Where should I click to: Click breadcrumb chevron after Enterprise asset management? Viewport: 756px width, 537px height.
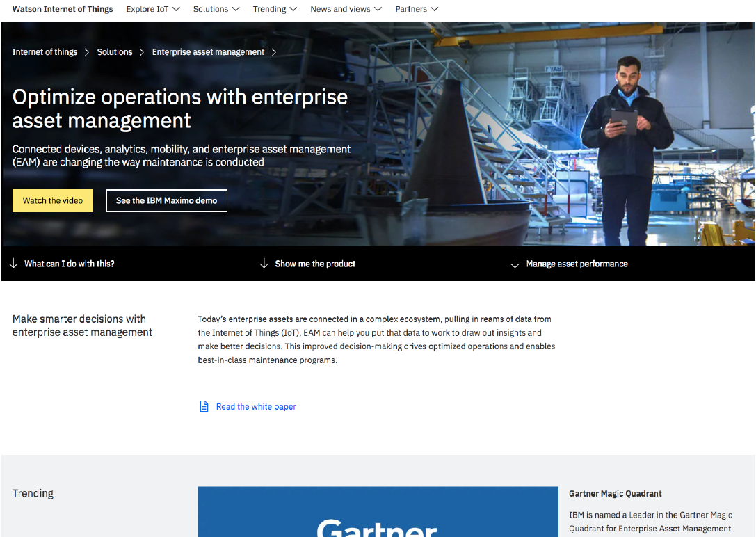[x=274, y=52]
